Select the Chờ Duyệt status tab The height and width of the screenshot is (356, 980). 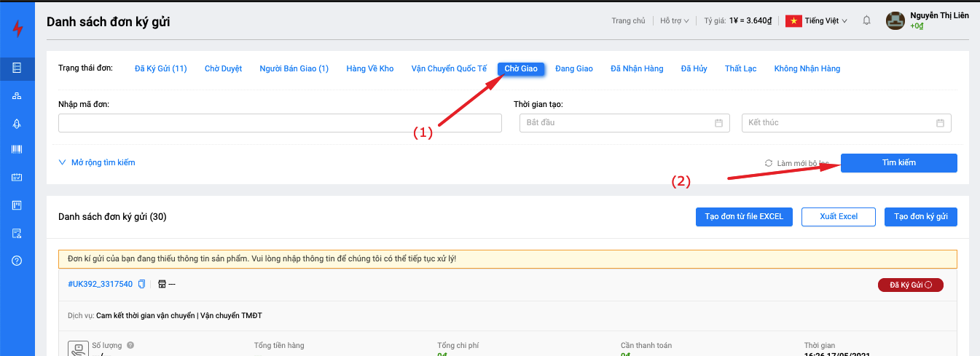(x=223, y=68)
